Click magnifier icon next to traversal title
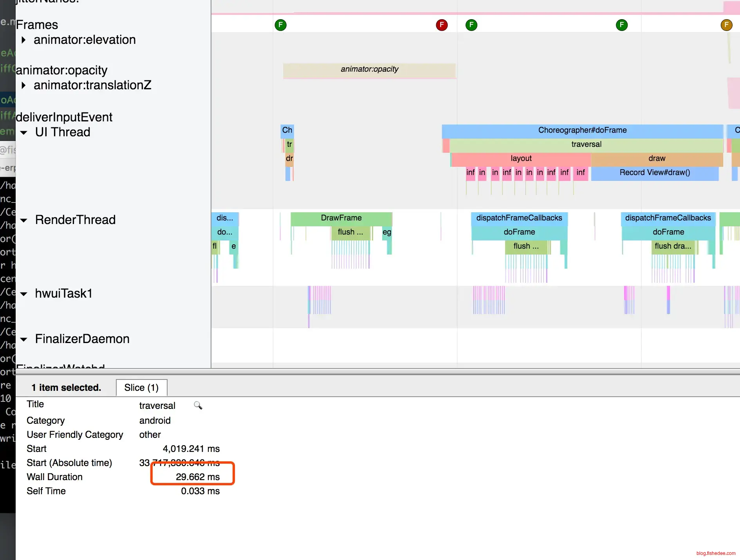The width and height of the screenshot is (740, 560). tap(198, 405)
